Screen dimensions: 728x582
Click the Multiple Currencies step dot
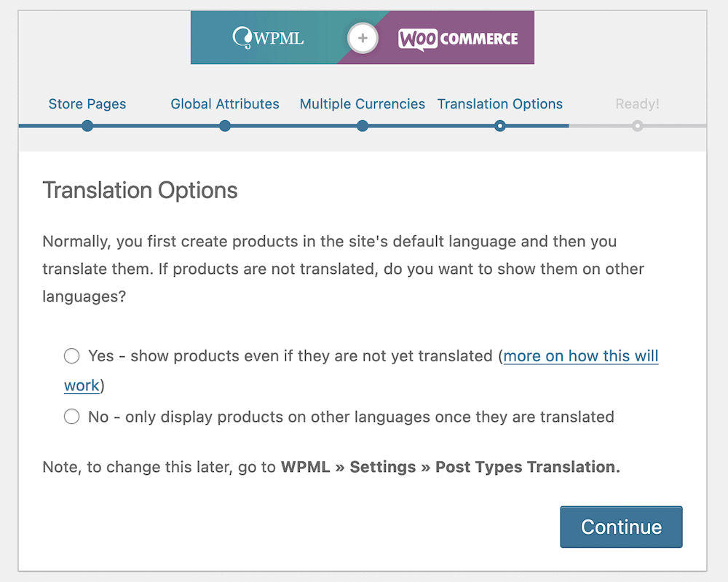point(363,126)
